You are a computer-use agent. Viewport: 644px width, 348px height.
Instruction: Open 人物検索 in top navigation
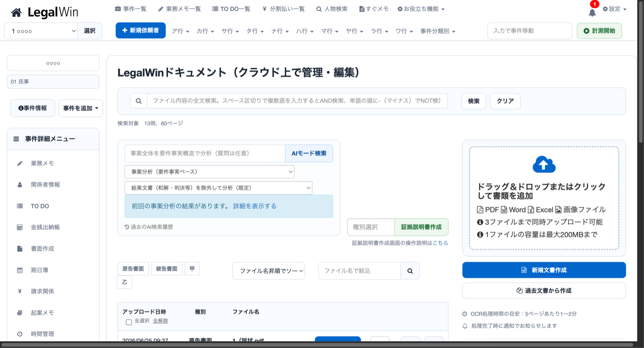coord(332,9)
